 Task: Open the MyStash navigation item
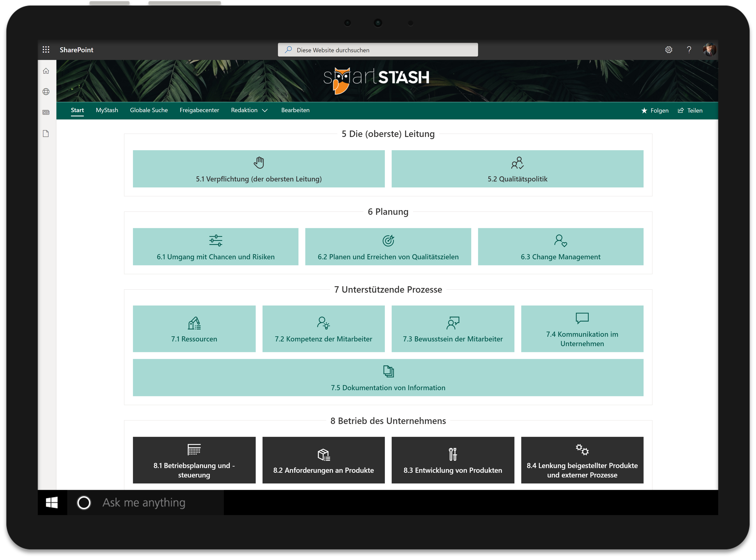107,110
